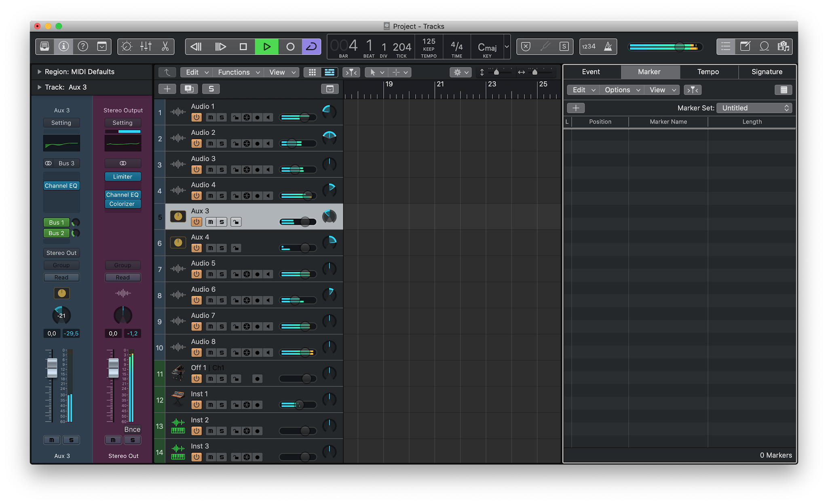This screenshot has width=828, height=504.
Task: Open marker list Edit menu
Action: click(x=583, y=90)
